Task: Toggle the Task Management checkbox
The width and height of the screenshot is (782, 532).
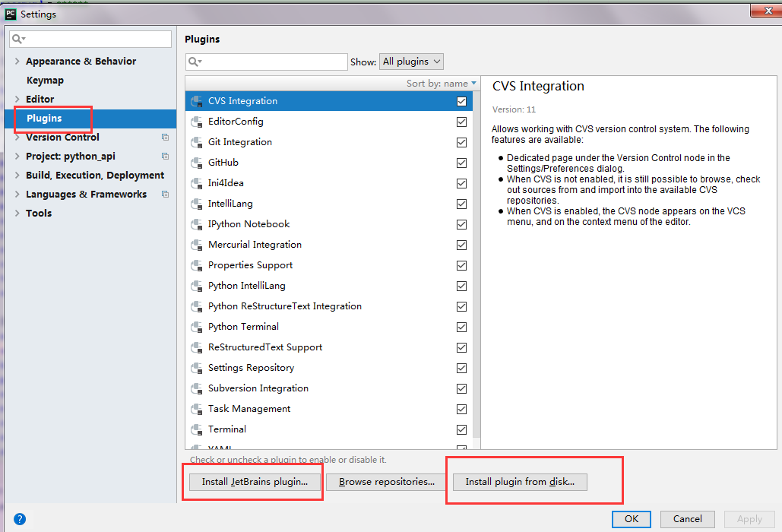Action: (461, 409)
